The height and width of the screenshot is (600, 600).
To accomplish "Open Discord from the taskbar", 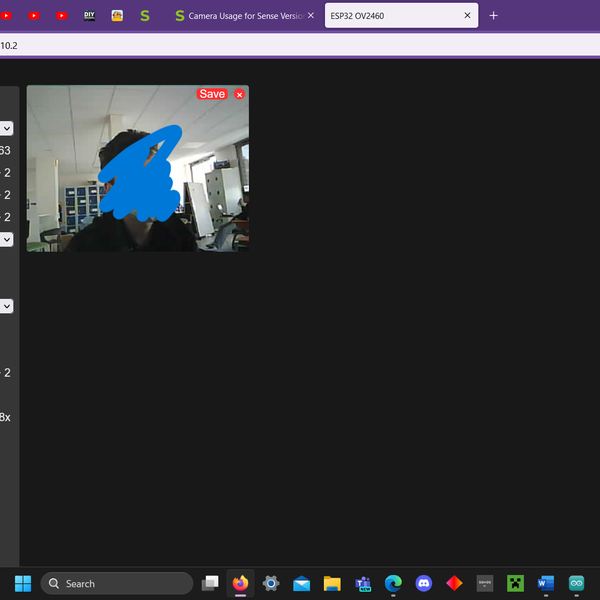I will point(423,583).
